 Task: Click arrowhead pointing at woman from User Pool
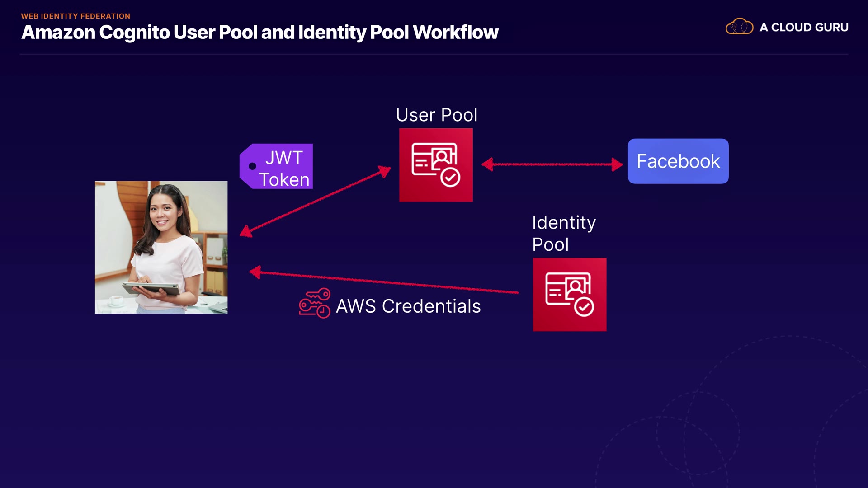246,232
